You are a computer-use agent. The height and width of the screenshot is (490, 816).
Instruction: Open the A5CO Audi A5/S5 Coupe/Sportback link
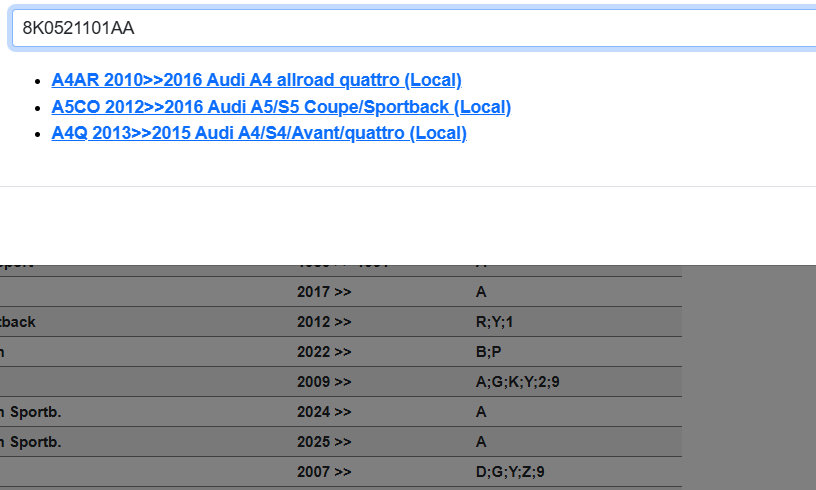[x=281, y=107]
